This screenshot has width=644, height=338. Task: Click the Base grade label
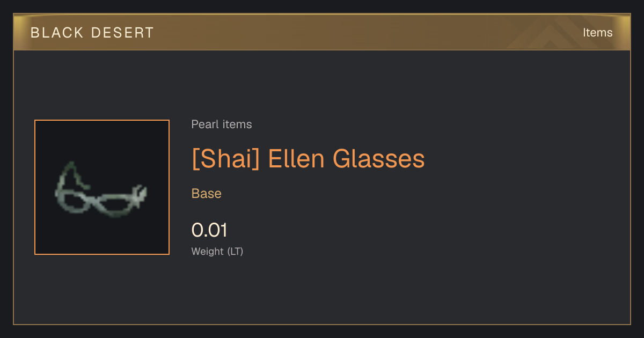[x=207, y=194]
